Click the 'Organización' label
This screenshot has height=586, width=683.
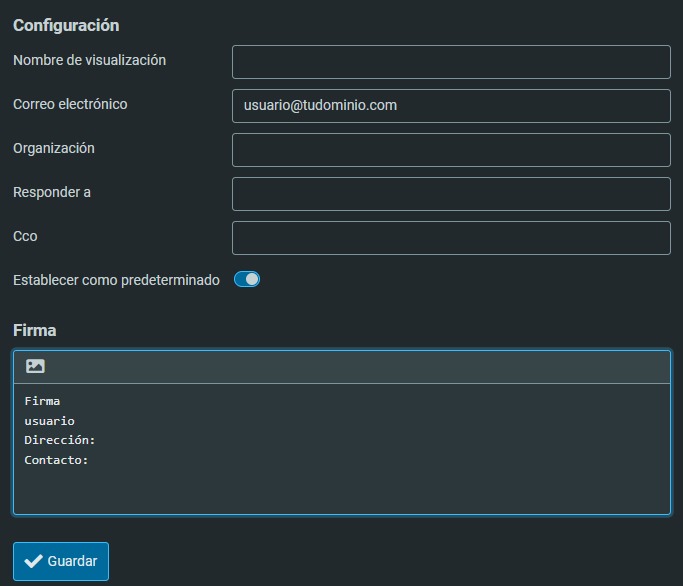tap(54, 148)
